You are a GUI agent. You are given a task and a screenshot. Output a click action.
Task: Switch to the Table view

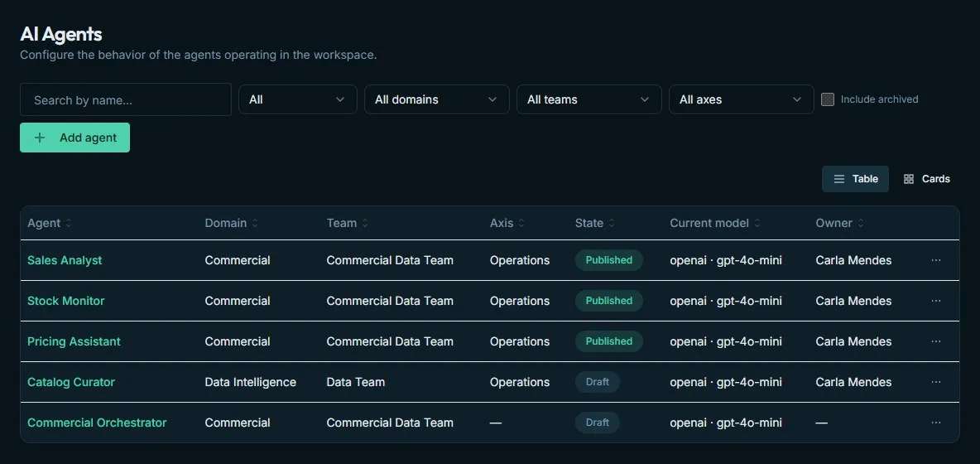pos(855,179)
